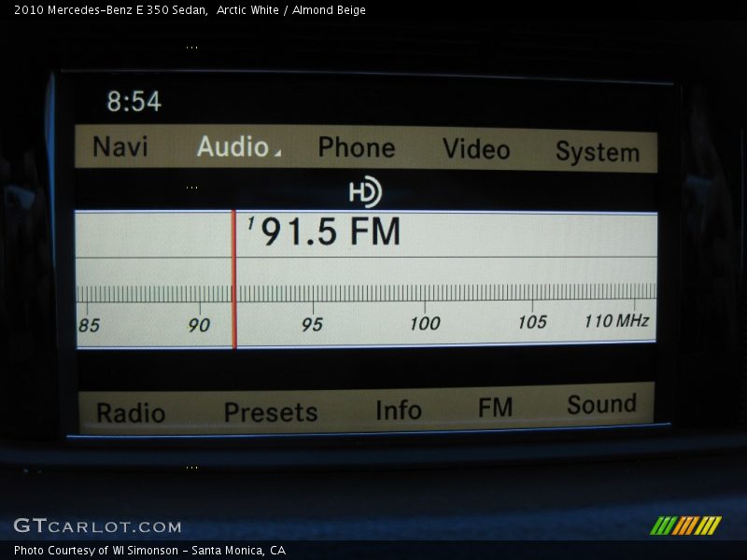Click the 100 mark on frequency scale

pos(425,324)
